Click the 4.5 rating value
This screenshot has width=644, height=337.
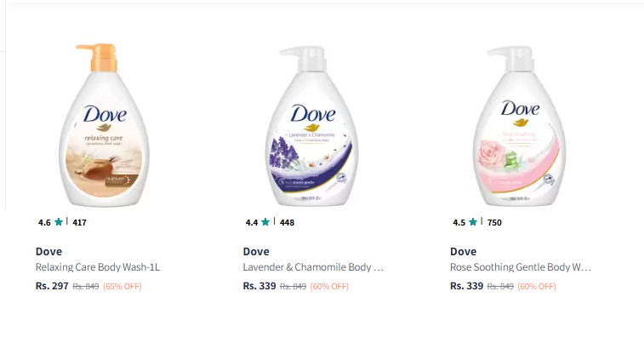[459, 223]
